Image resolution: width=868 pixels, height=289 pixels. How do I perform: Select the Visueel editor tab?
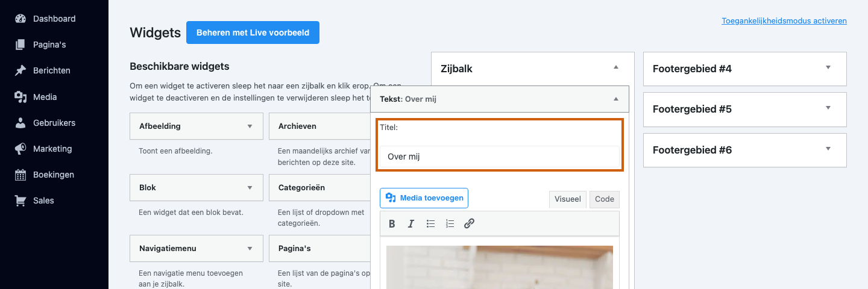pyautogui.click(x=568, y=199)
